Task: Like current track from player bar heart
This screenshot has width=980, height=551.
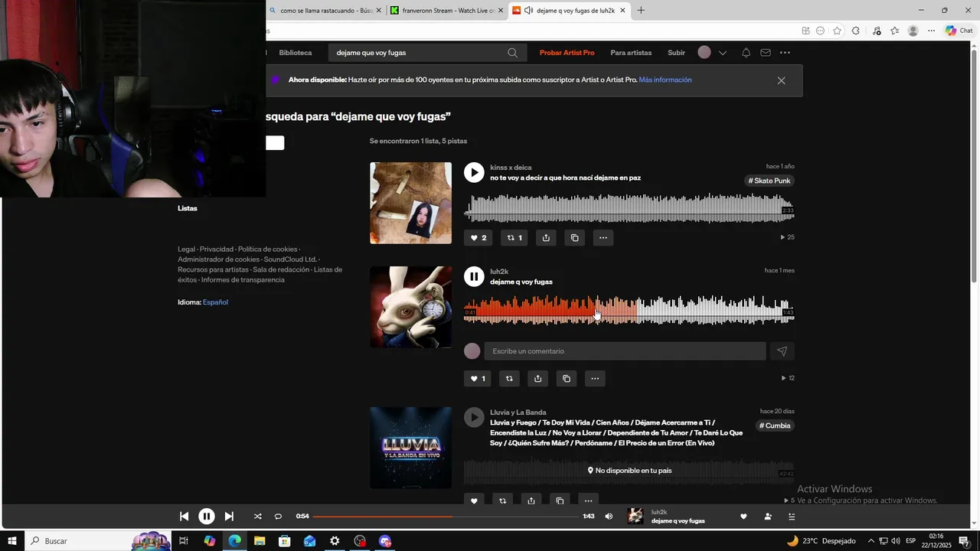Action: tap(743, 517)
